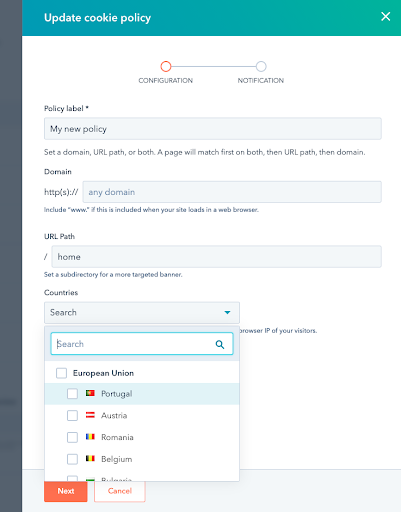
Task: Click into the any domain field
Action: click(232, 192)
